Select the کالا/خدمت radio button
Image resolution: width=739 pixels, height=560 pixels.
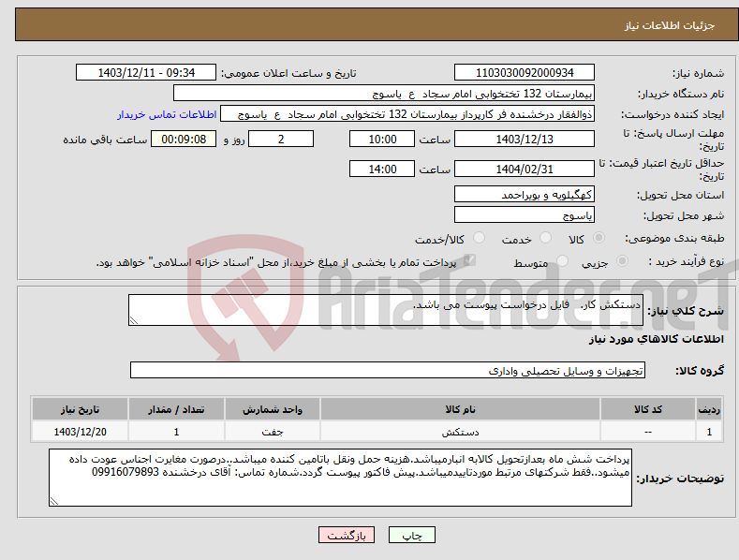pyautogui.click(x=479, y=238)
